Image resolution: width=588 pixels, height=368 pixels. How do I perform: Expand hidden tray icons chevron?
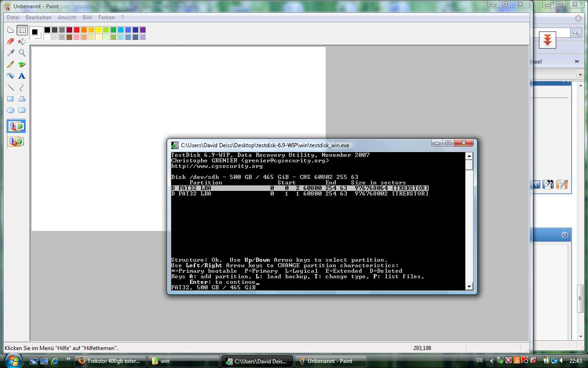(492, 361)
